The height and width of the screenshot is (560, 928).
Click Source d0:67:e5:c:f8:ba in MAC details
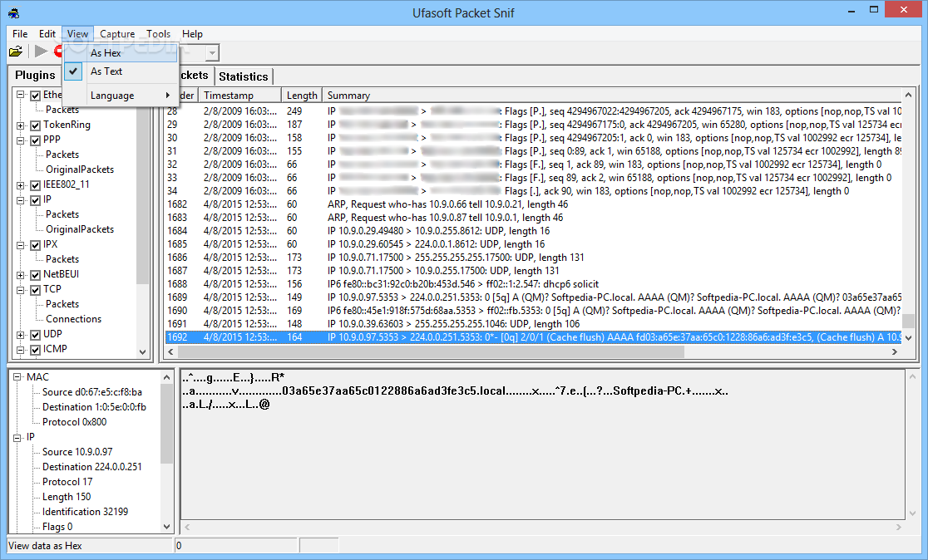tap(91, 392)
